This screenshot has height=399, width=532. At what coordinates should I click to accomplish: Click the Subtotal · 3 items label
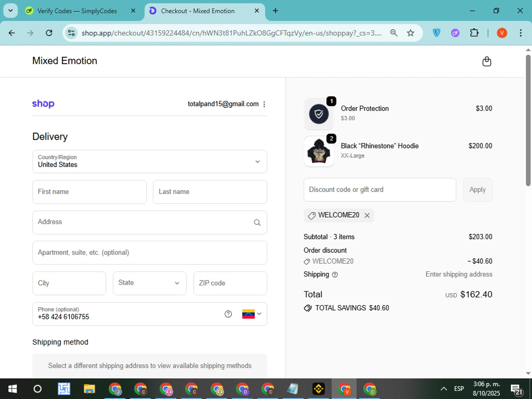point(329,237)
